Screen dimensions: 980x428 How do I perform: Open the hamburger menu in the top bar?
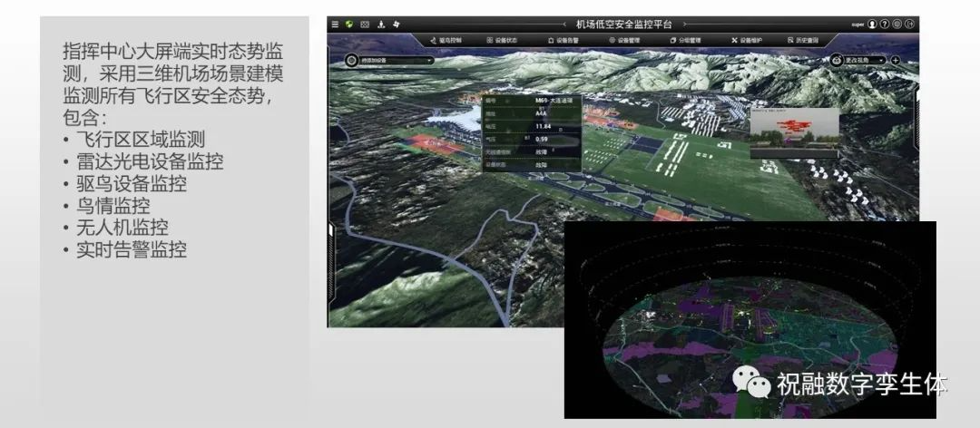coord(335,24)
